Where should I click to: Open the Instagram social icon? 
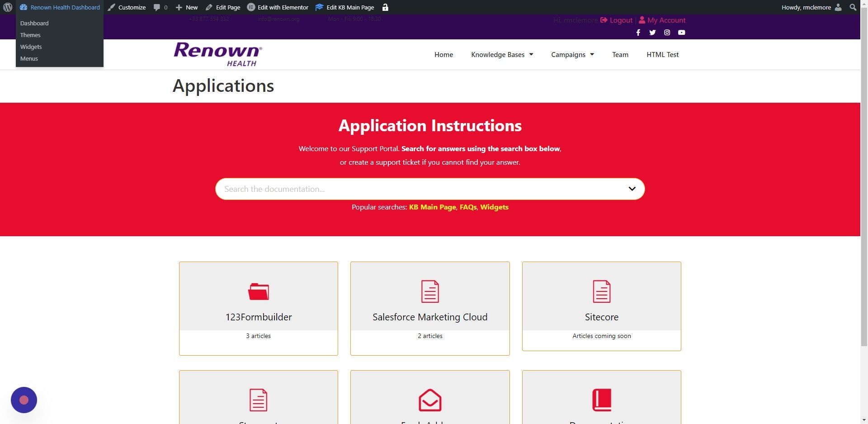point(667,33)
